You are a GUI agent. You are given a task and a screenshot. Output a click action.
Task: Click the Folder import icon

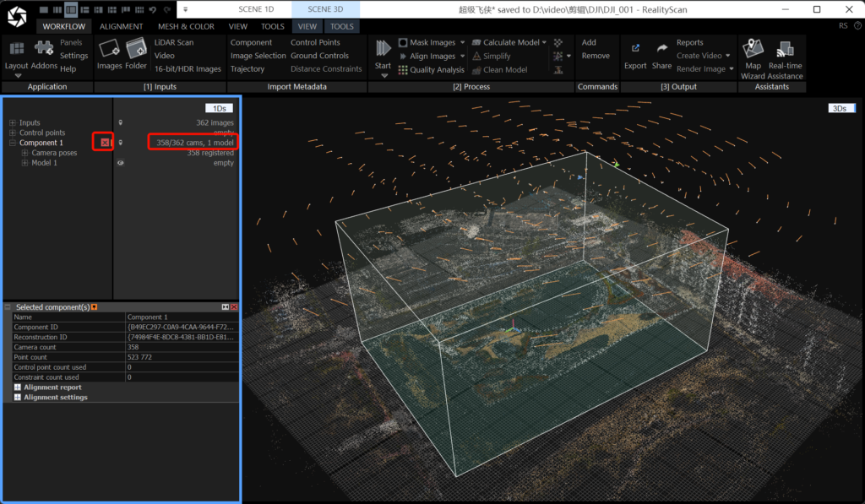(x=136, y=49)
